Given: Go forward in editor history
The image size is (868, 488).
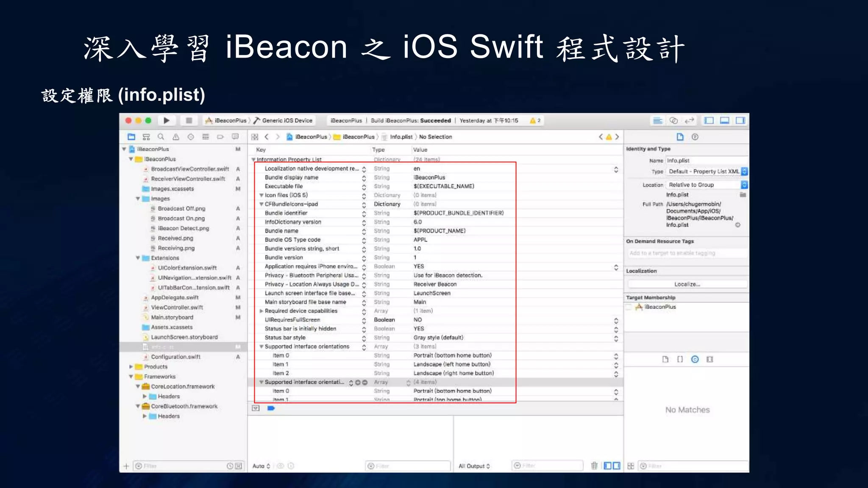Looking at the screenshot, I should [278, 137].
